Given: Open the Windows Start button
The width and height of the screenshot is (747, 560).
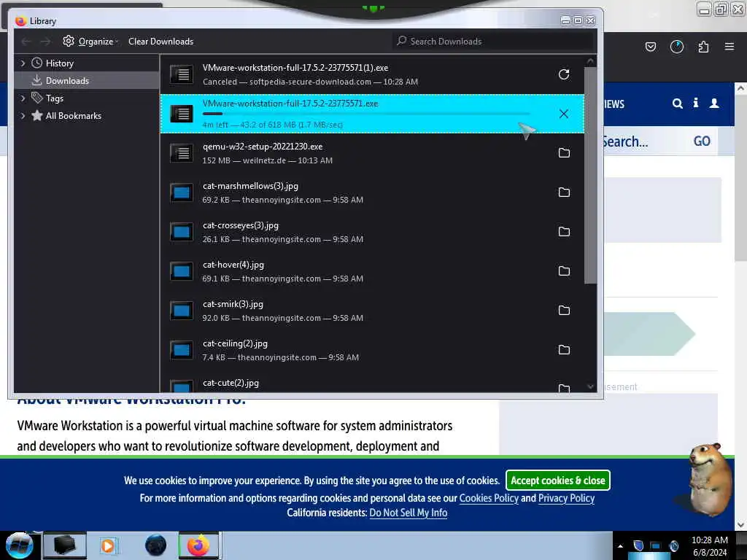Looking at the screenshot, I should [20, 545].
